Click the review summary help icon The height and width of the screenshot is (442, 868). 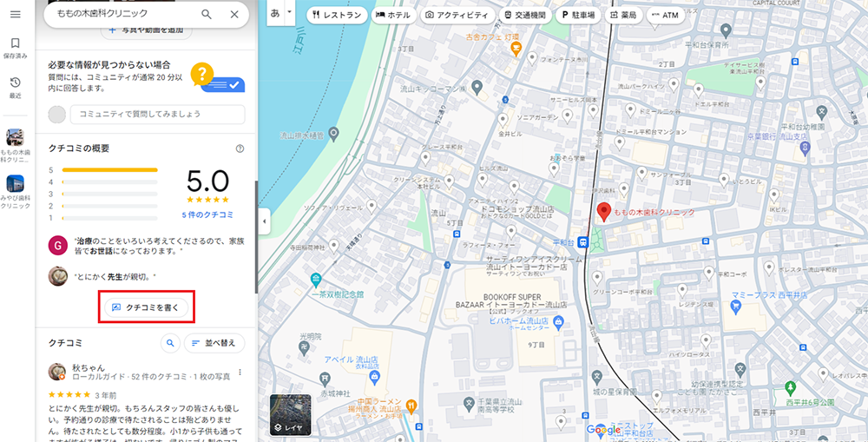240,148
